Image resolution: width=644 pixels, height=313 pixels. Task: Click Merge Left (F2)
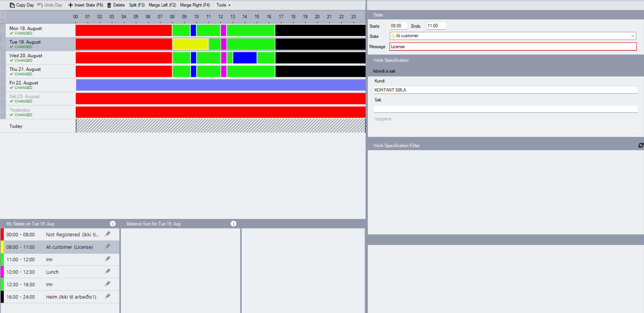[x=162, y=5]
